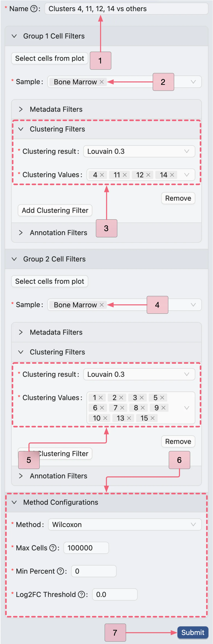
Task: Click Remove on the Group 1 clustering filter
Action: pyautogui.click(x=178, y=198)
